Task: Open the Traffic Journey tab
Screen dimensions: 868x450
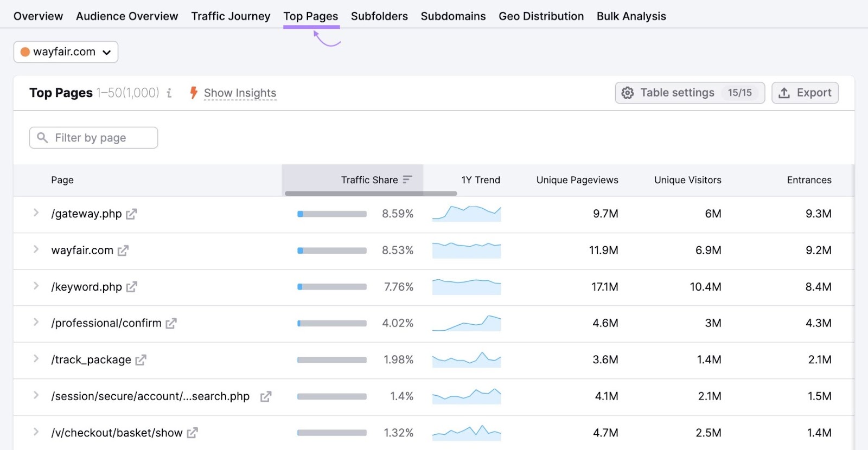Action: [x=231, y=16]
